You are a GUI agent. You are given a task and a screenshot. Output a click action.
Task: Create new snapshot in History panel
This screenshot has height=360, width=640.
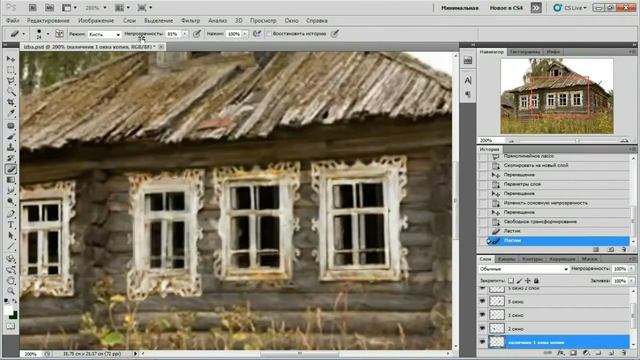tap(611, 249)
